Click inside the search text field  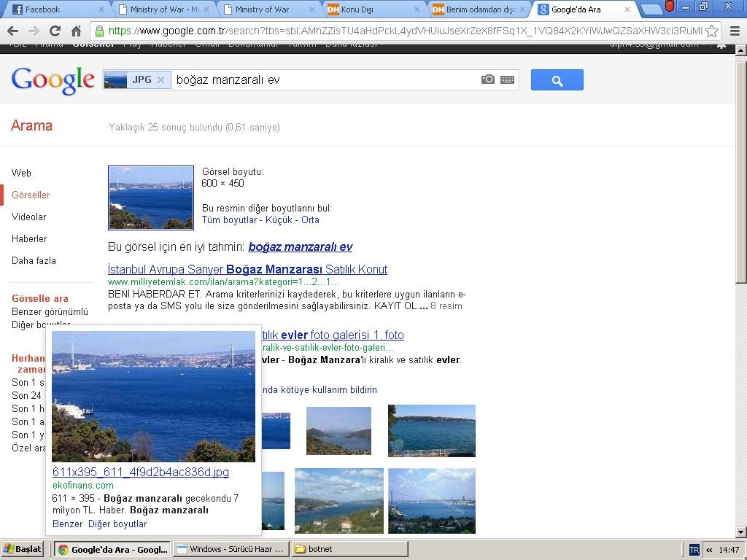321,79
